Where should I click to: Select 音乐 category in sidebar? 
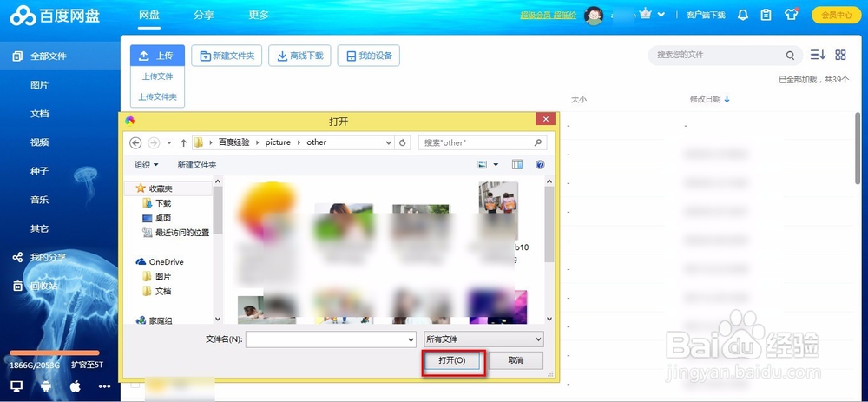pos(39,200)
